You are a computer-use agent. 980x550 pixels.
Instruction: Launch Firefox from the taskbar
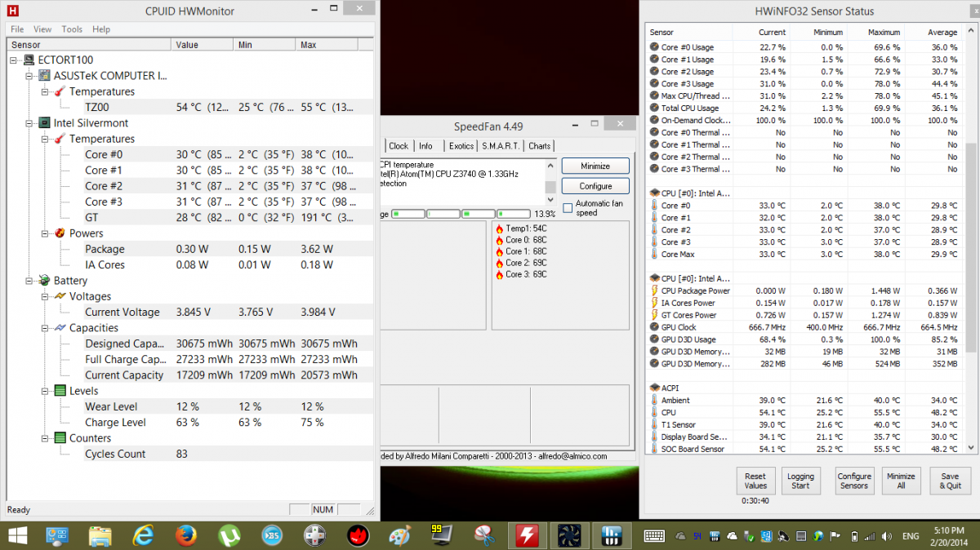(186, 535)
